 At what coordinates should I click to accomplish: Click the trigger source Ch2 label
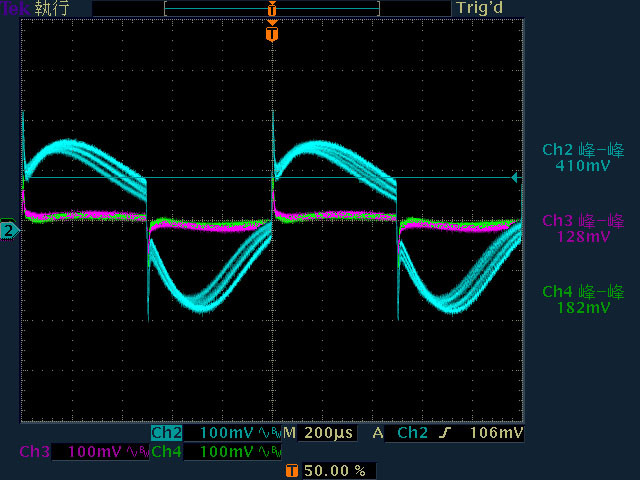tap(413, 433)
